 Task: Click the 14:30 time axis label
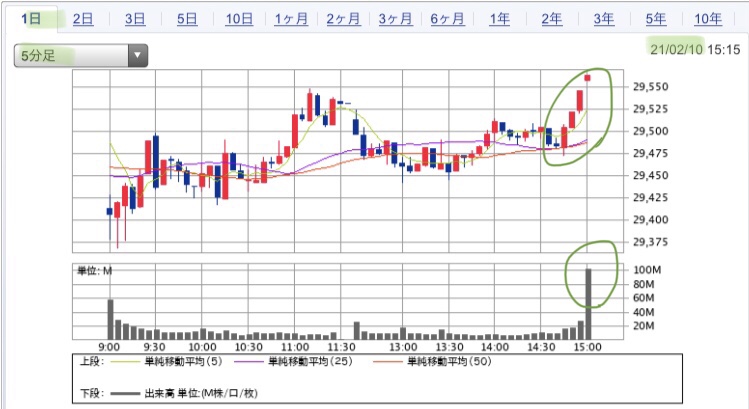tap(541, 347)
